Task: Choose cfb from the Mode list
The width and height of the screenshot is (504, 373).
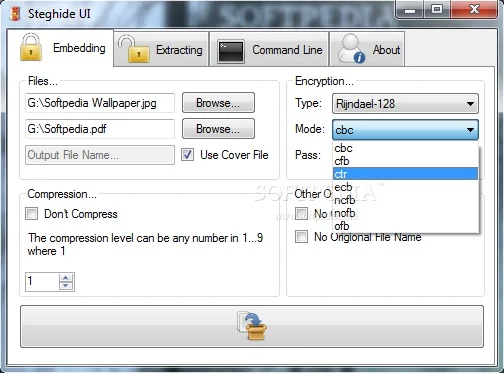Action: (x=405, y=161)
